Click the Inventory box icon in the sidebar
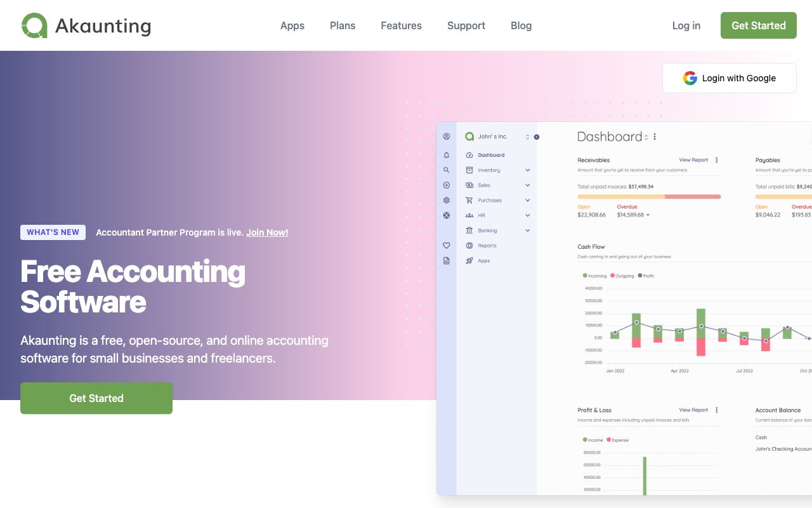 point(469,170)
